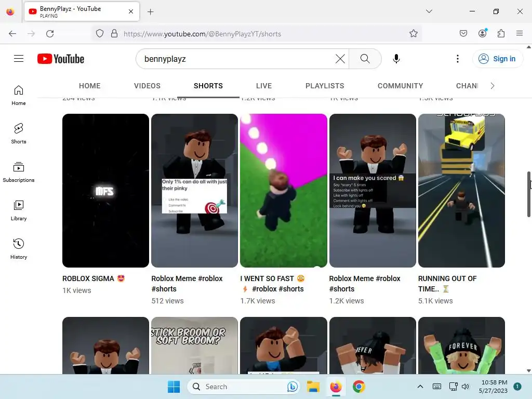Open the 'STICK BROOM OR SOFT BROOM?' short
The height and width of the screenshot is (399, 532).
point(194,345)
